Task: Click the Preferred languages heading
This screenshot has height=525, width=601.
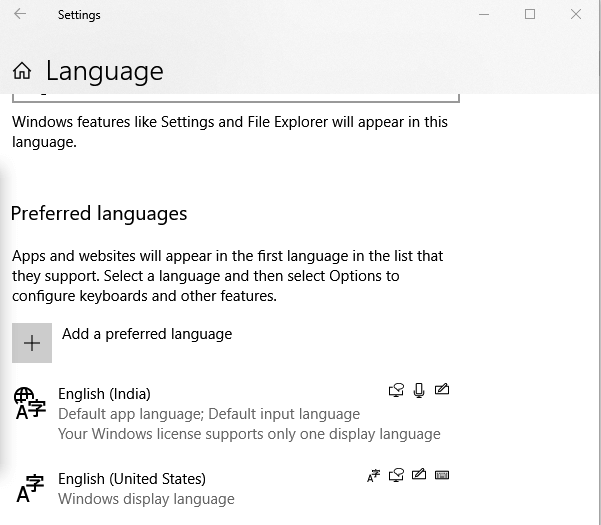Action: 99,213
